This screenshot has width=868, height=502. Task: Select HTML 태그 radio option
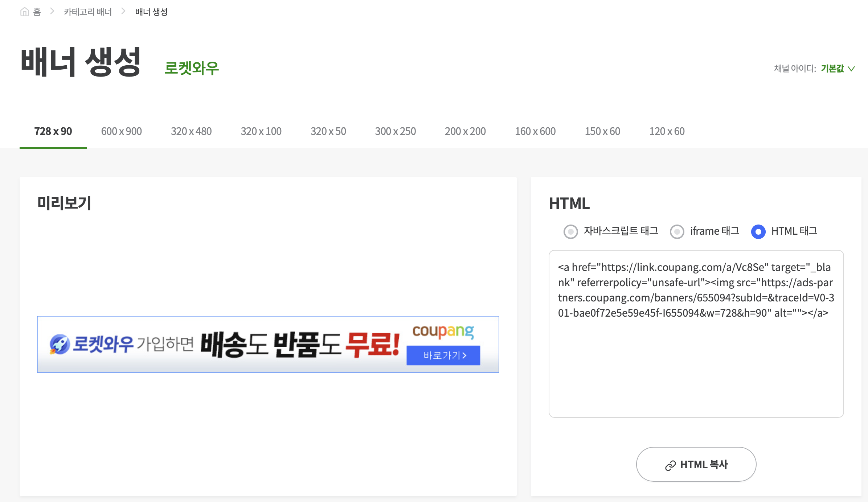click(x=758, y=231)
